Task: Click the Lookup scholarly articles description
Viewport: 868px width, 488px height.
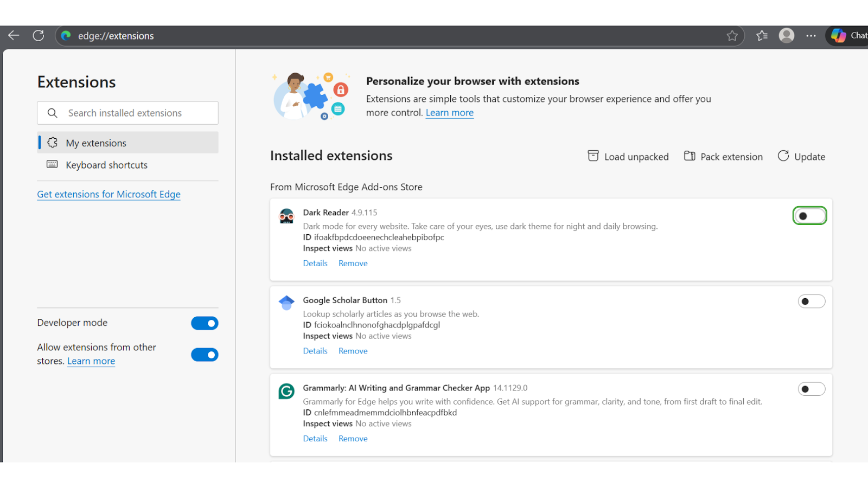Action: pos(391,314)
